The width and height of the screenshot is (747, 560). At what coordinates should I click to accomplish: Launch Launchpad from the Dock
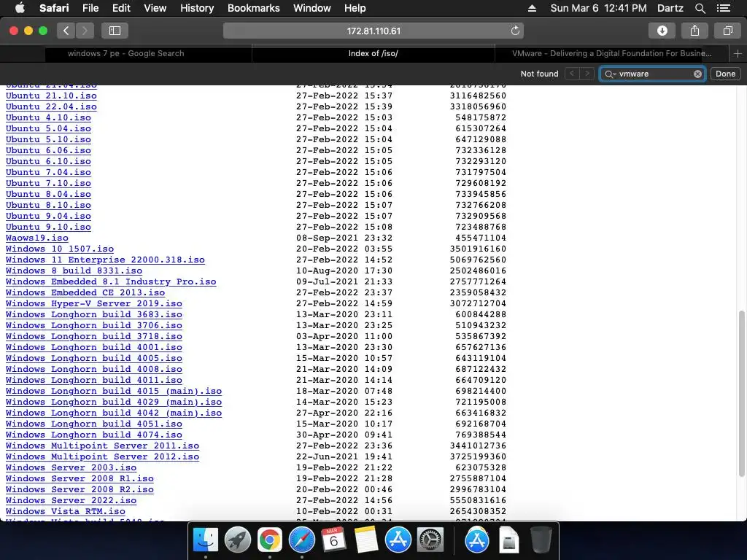[x=237, y=540]
